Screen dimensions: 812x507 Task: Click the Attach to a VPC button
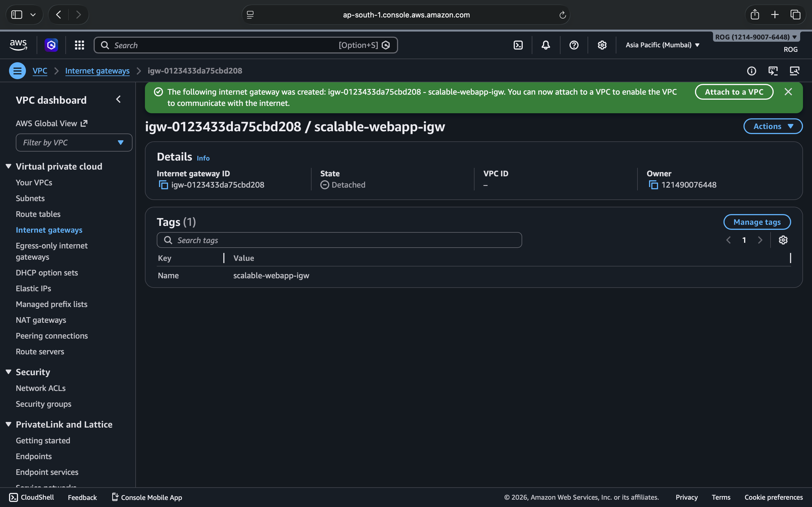coord(734,92)
